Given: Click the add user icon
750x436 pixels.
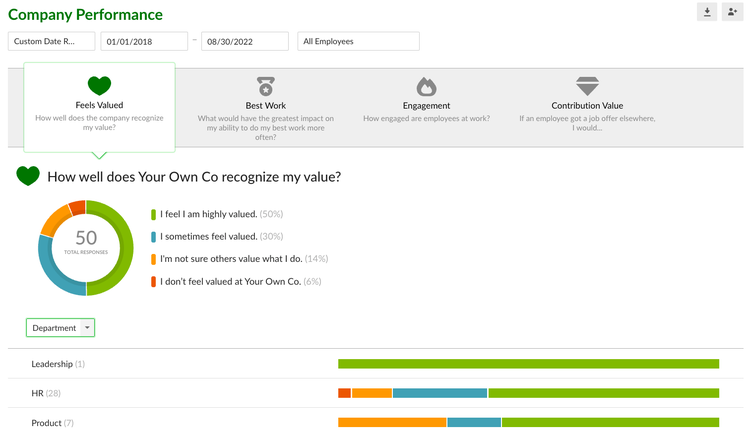Looking at the screenshot, I should tap(733, 12).
